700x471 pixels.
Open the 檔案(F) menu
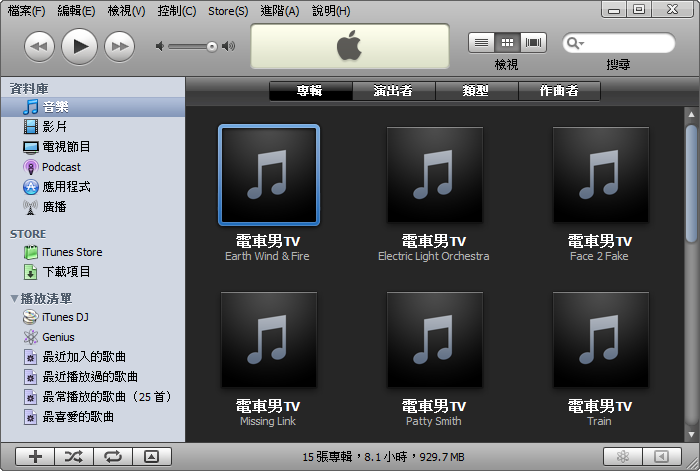pyautogui.click(x=26, y=11)
